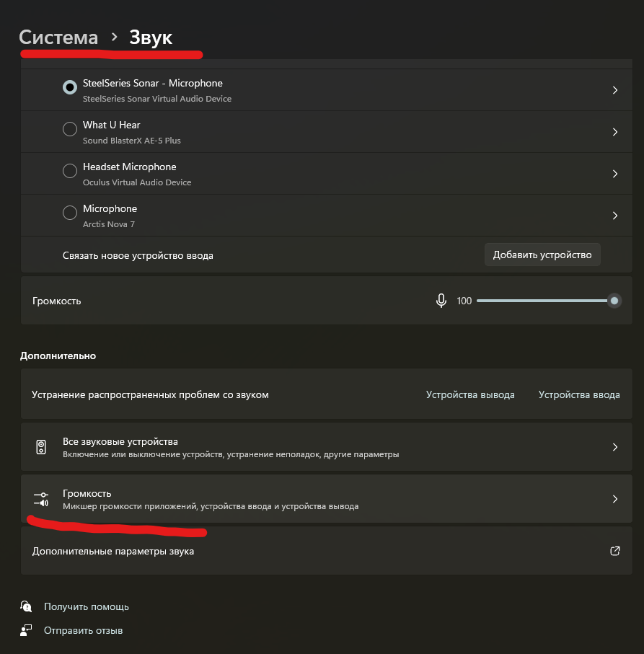
Task: Click external link icon for additional sound settings
Action: (614, 551)
